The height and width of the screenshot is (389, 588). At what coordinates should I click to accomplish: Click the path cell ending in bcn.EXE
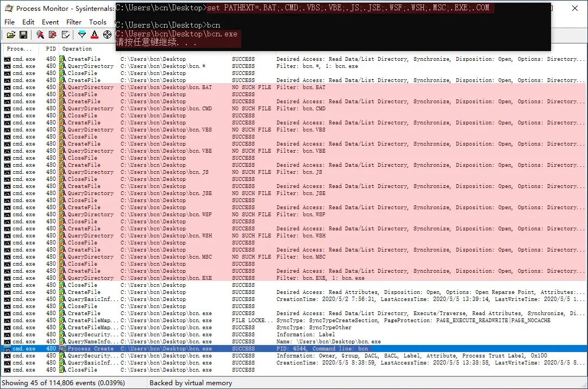166,278
